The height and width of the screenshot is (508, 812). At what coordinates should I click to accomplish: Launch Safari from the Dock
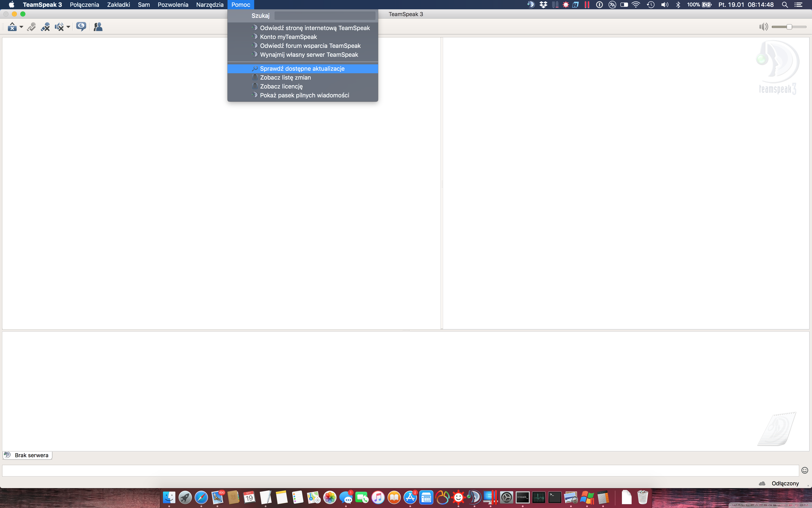201,497
